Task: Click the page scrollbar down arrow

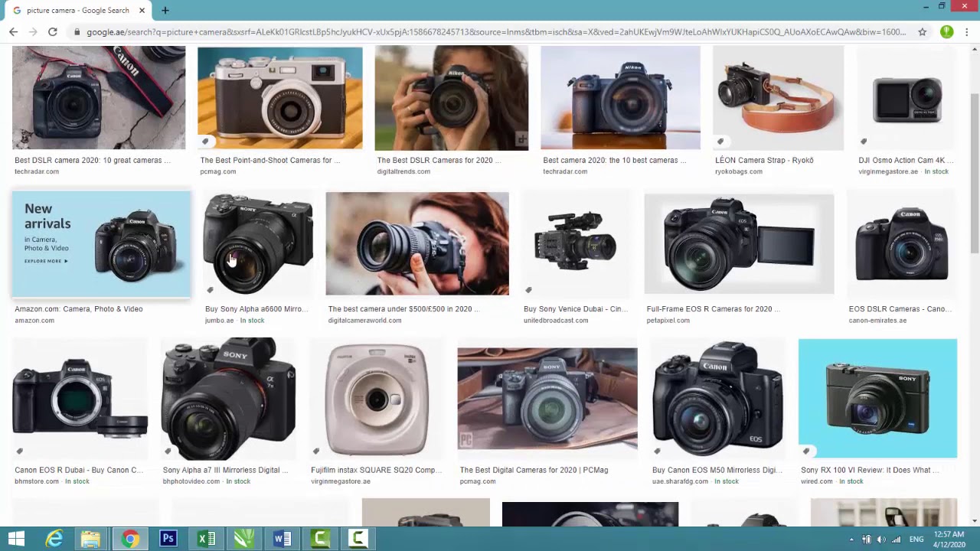Action: click(975, 521)
